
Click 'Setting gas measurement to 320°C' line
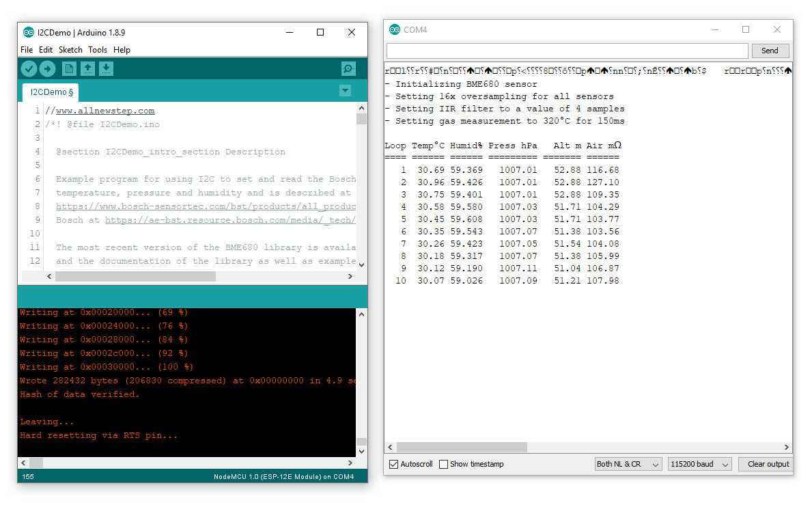point(505,121)
